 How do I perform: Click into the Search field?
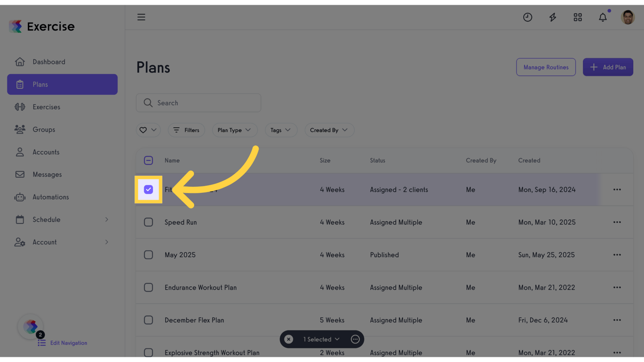[x=198, y=103]
